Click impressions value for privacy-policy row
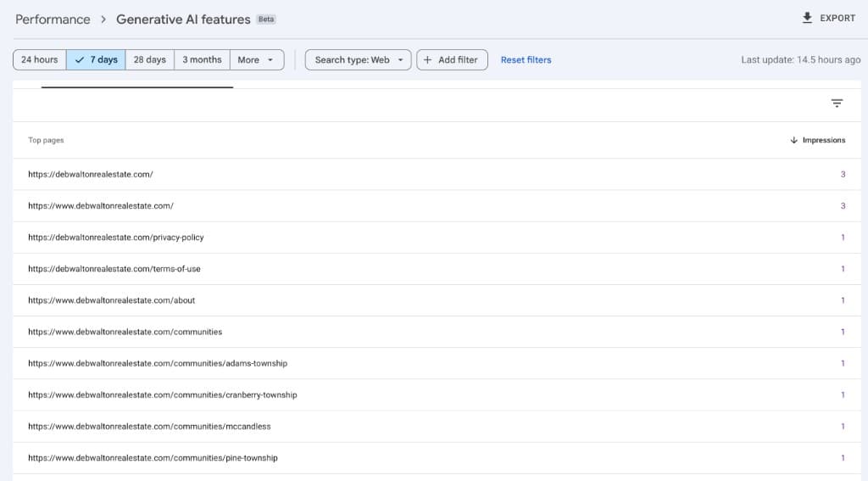Viewport: 868px width, 481px height. [843, 238]
